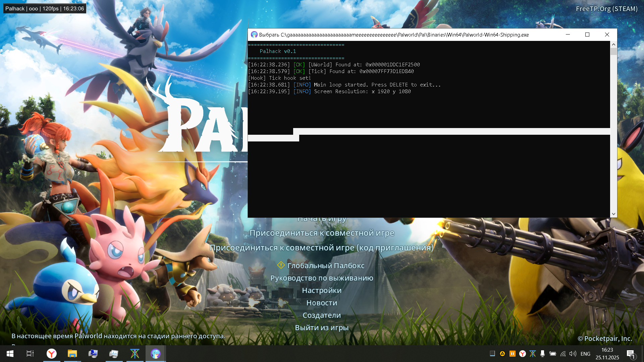
Task: Open the Windows Start menu
Action: pyautogui.click(x=10, y=354)
